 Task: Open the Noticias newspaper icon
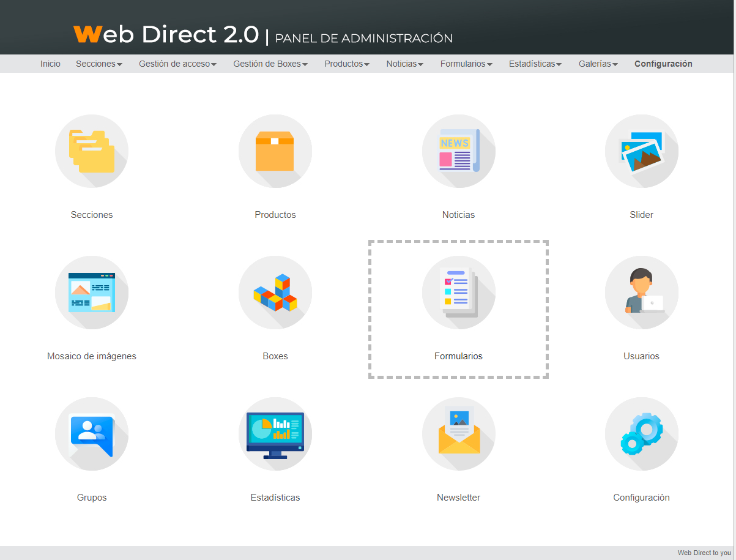pos(458,151)
